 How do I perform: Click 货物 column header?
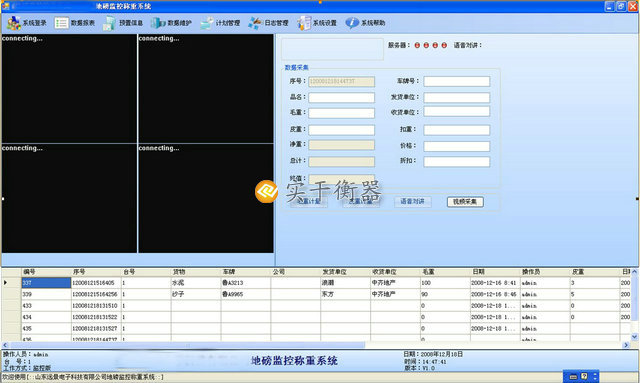point(196,272)
